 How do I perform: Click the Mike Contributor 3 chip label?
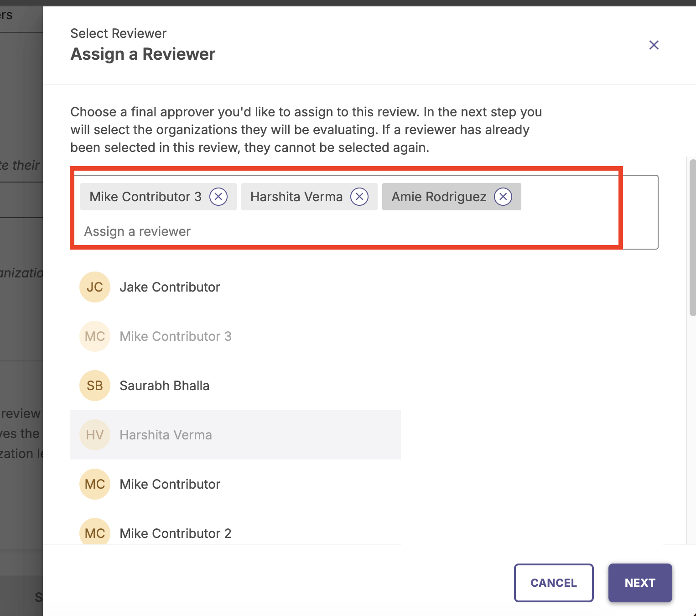point(145,197)
